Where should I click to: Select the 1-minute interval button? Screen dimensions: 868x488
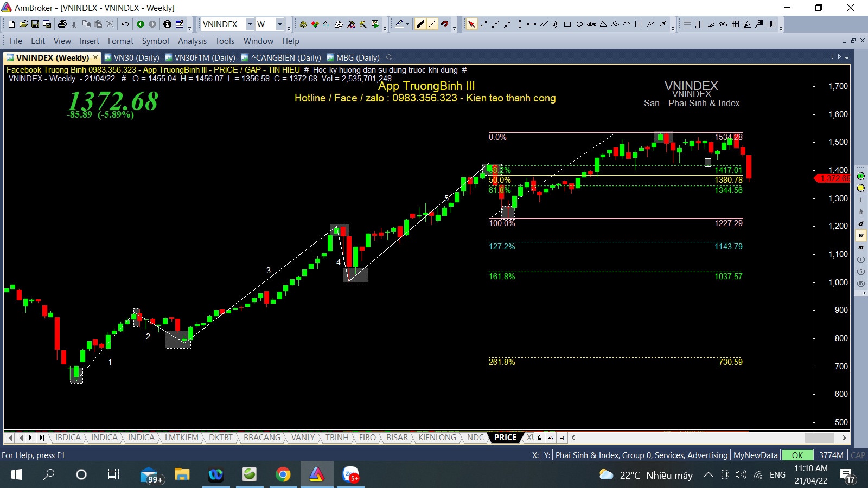860,260
